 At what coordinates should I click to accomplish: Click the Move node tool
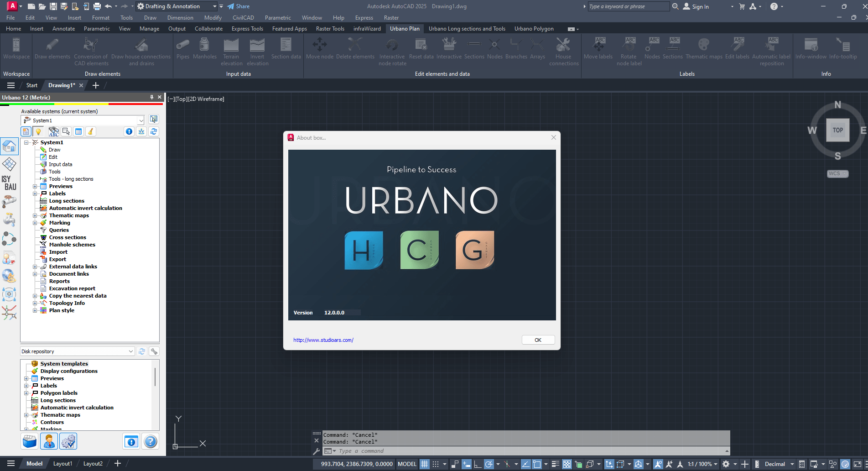(x=319, y=49)
